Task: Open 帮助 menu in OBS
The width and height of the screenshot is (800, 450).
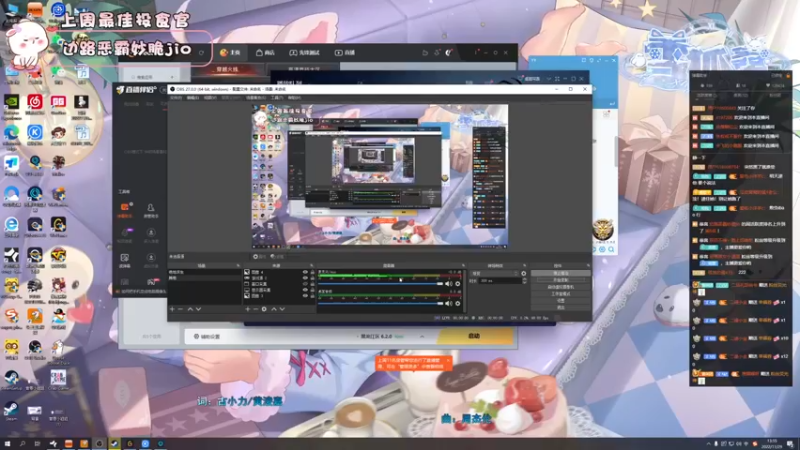Action: tap(294, 97)
